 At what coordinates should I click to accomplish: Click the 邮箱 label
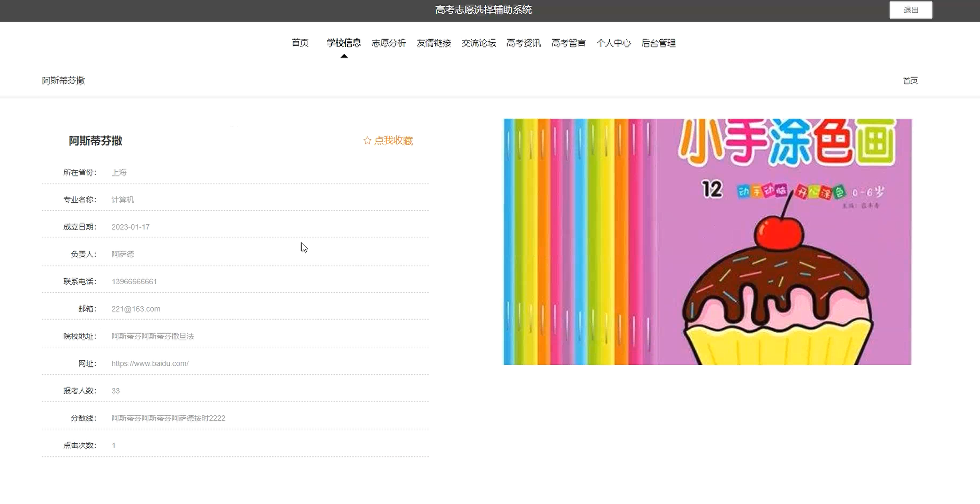click(x=87, y=309)
